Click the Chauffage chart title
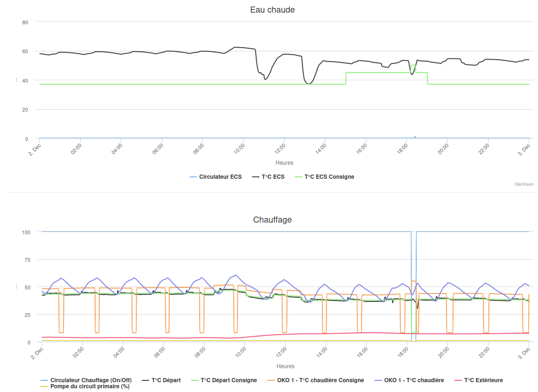The image size is (538, 392). [272, 220]
